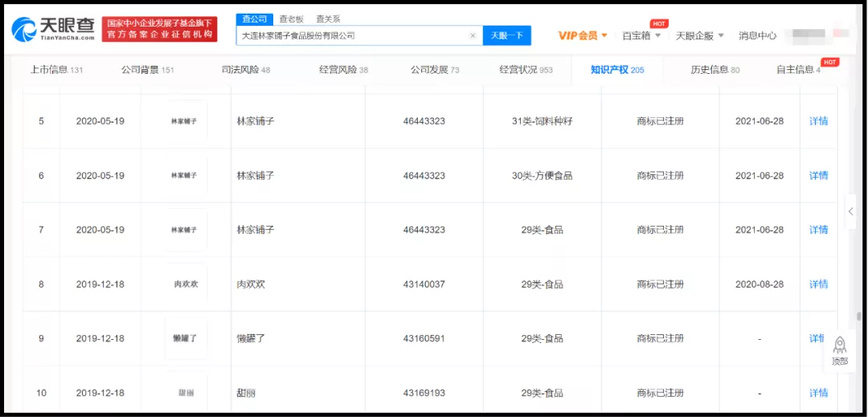
Task: Open the 经营状况 tab
Action: 526,70
